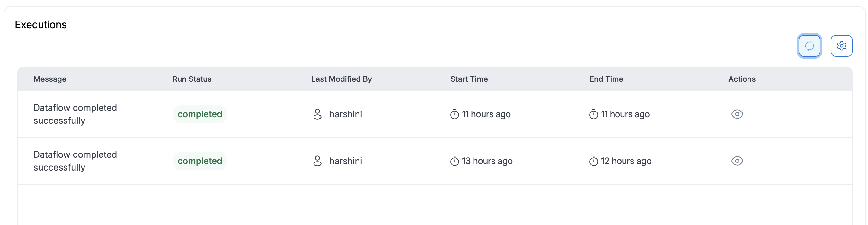Click the completed badge in the first row
This screenshot has height=225, width=868.
click(199, 114)
